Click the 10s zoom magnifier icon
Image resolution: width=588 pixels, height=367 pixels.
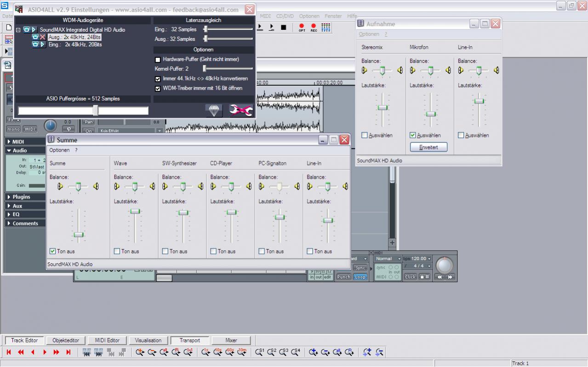coord(218,352)
